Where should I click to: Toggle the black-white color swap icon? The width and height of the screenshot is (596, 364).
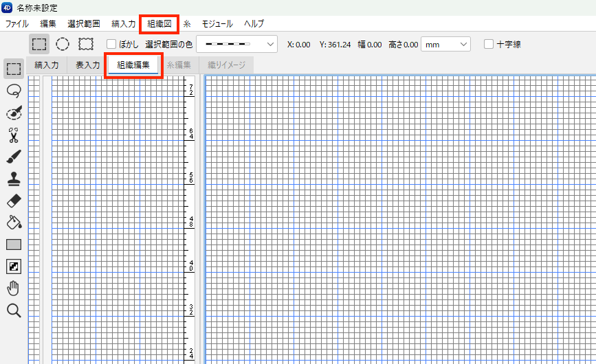(14, 266)
